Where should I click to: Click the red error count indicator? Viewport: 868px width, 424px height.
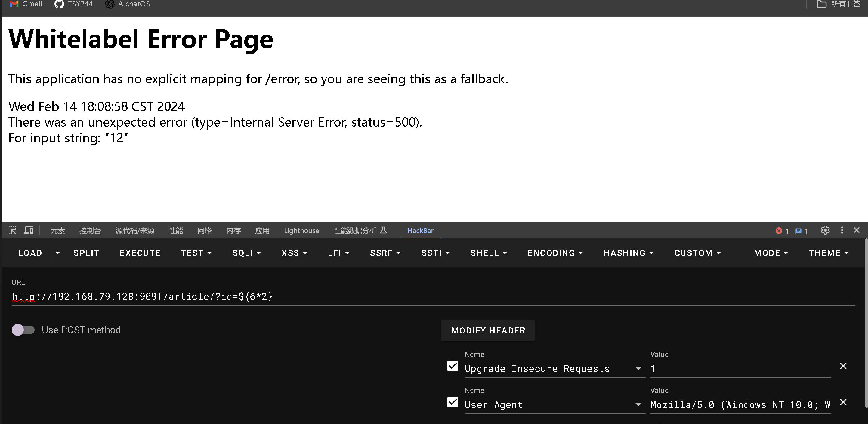(x=782, y=231)
